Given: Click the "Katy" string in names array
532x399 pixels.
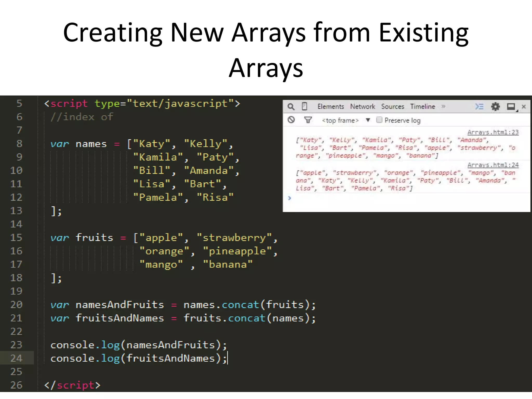Looking at the screenshot, I should (x=151, y=144).
